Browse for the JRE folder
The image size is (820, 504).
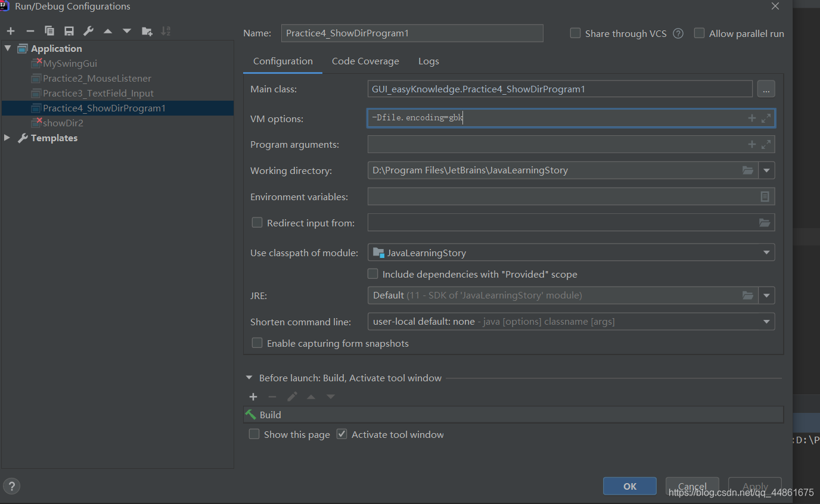pos(748,295)
